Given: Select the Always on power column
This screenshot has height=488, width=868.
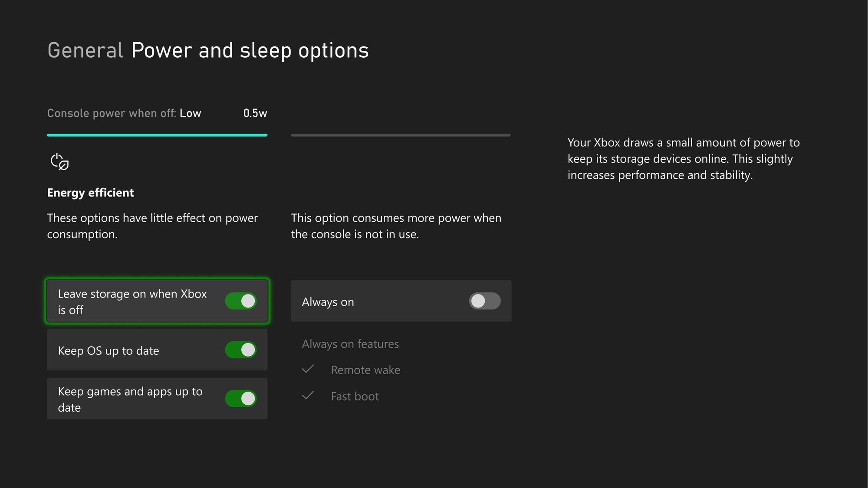Looking at the screenshot, I should (x=401, y=301).
